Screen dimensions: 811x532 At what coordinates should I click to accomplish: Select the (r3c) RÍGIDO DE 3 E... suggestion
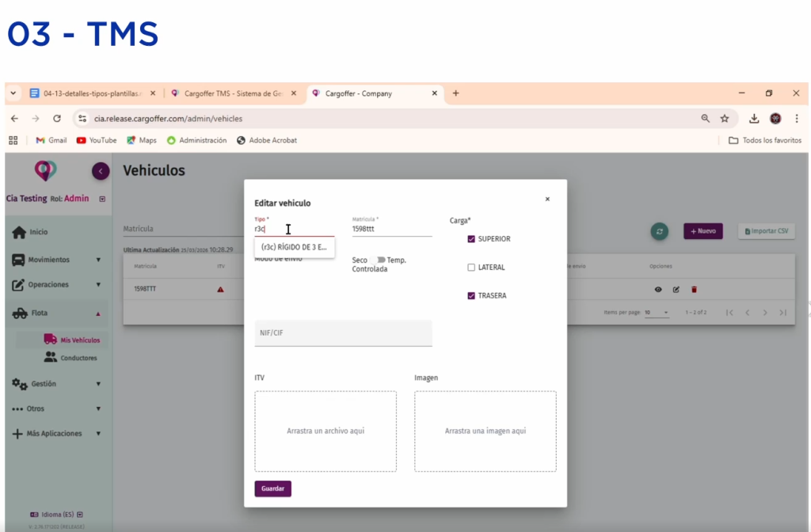tap(294, 247)
